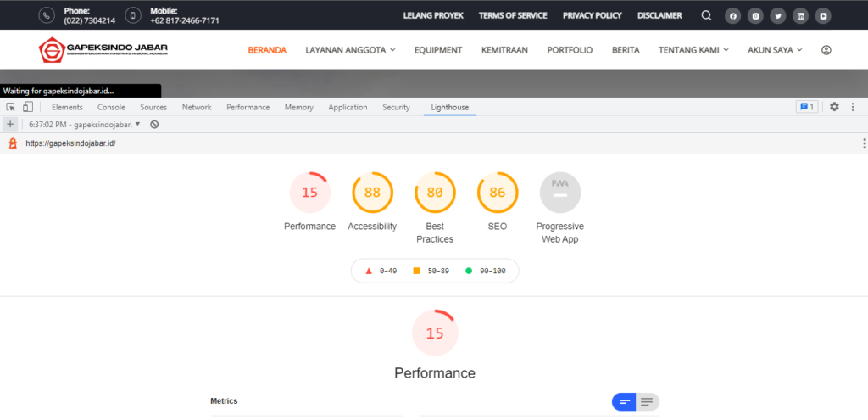868x420 pixels.
Task: Open the Lelang Proyek link
Action: coord(433,15)
